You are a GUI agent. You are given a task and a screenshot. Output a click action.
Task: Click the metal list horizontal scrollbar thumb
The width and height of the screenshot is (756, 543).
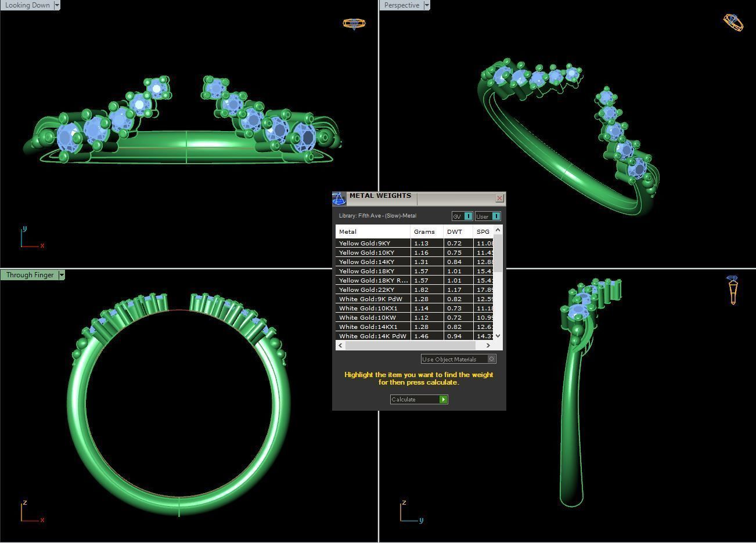pyautogui.click(x=410, y=345)
